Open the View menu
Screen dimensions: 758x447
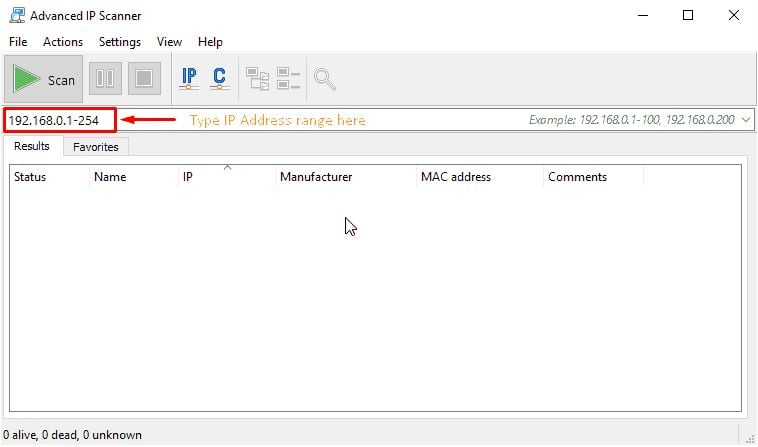click(x=169, y=42)
